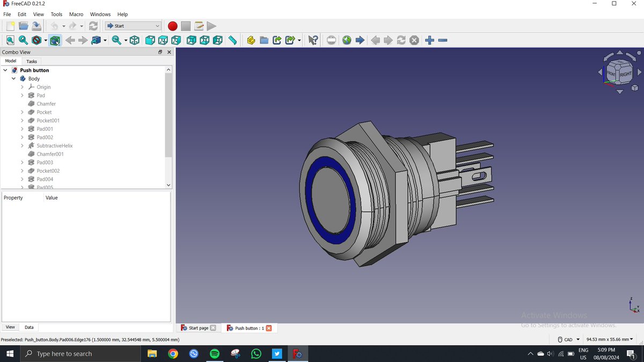The image size is (644, 362).
Task: Open Spotify from the taskbar
Action: pyautogui.click(x=214, y=354)
